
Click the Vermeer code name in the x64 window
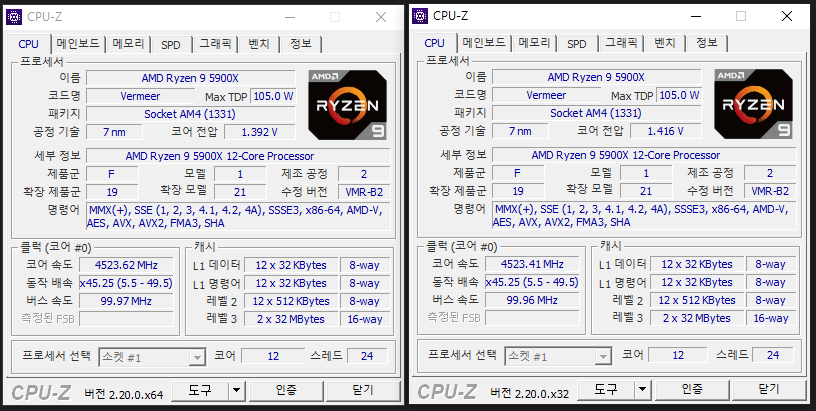click(x=141, y=96)
